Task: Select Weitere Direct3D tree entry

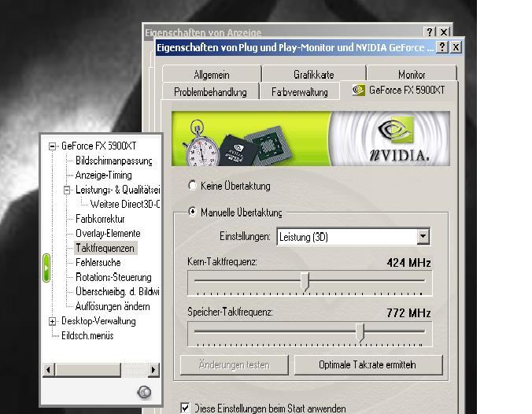Action: [x=124, y=205]
